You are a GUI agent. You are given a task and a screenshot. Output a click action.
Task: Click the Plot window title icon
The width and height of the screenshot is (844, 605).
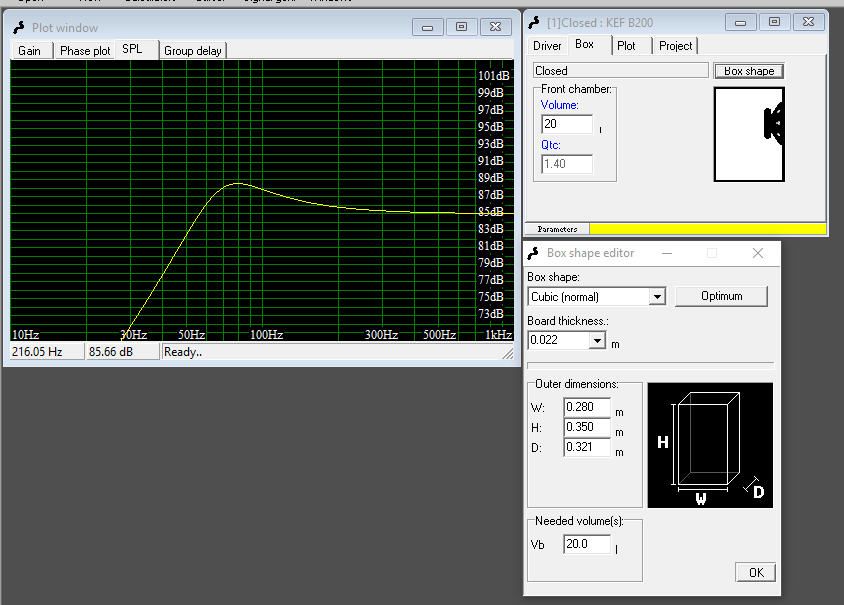18,28
